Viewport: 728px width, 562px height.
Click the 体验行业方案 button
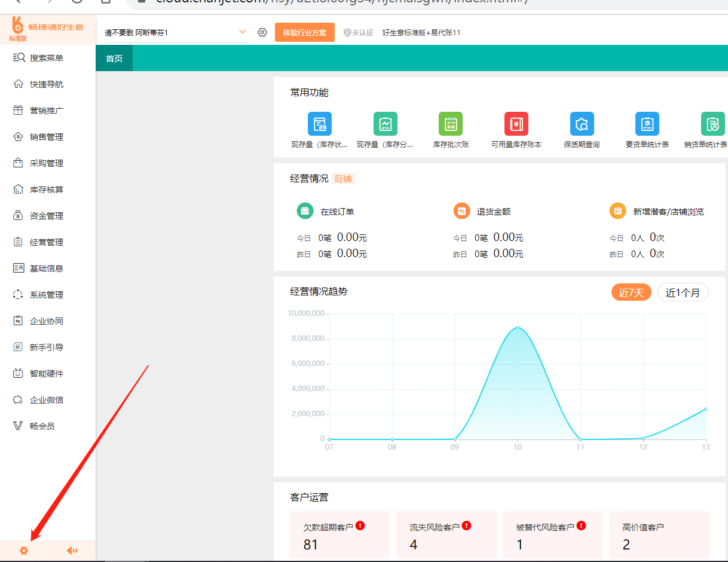pos(304,32)
